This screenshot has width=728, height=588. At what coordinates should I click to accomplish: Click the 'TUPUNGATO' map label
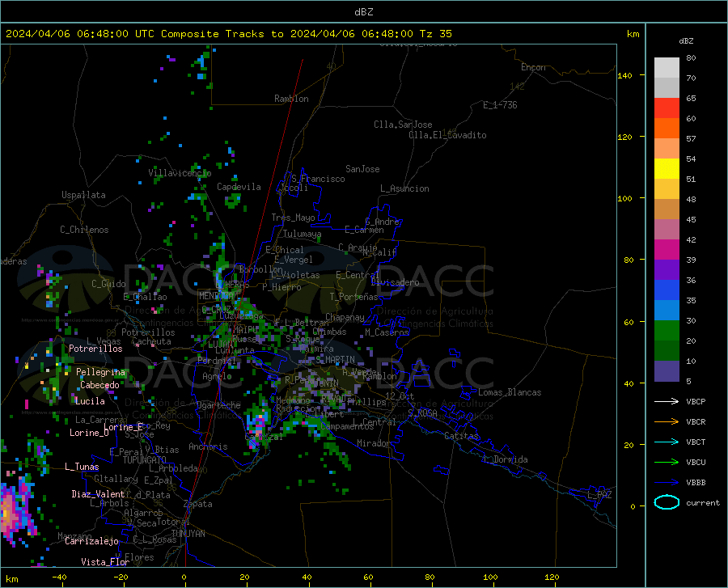point(145,460)
